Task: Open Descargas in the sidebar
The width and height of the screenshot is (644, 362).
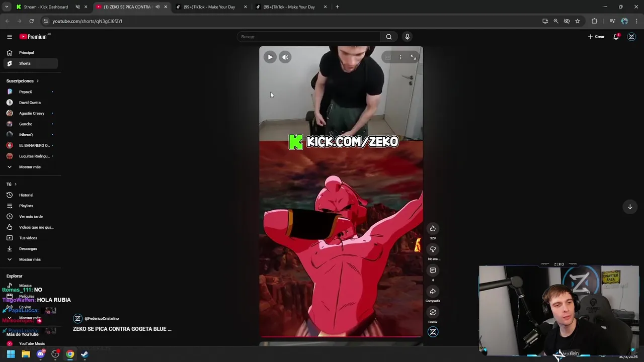Action: click(x=30, y=249)
